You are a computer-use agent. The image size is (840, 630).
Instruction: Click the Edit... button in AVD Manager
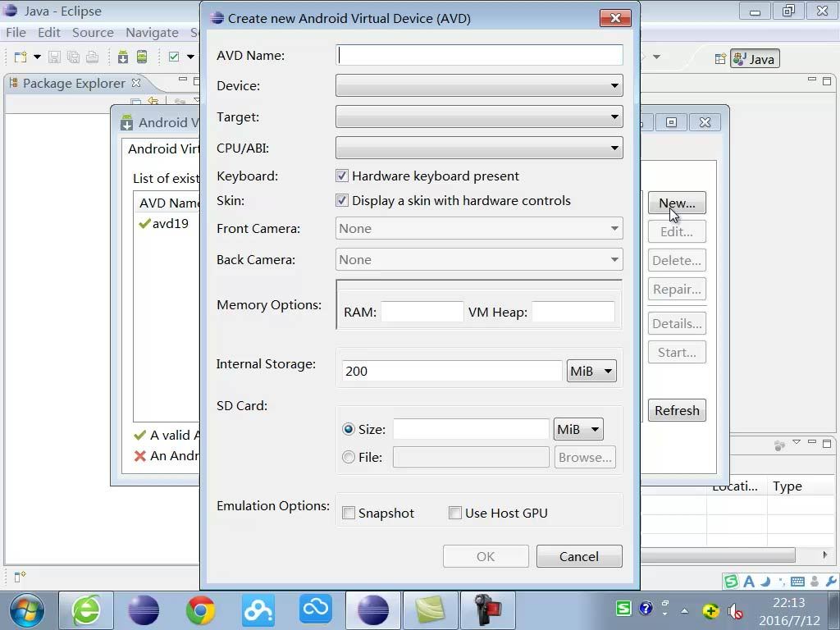677,232
